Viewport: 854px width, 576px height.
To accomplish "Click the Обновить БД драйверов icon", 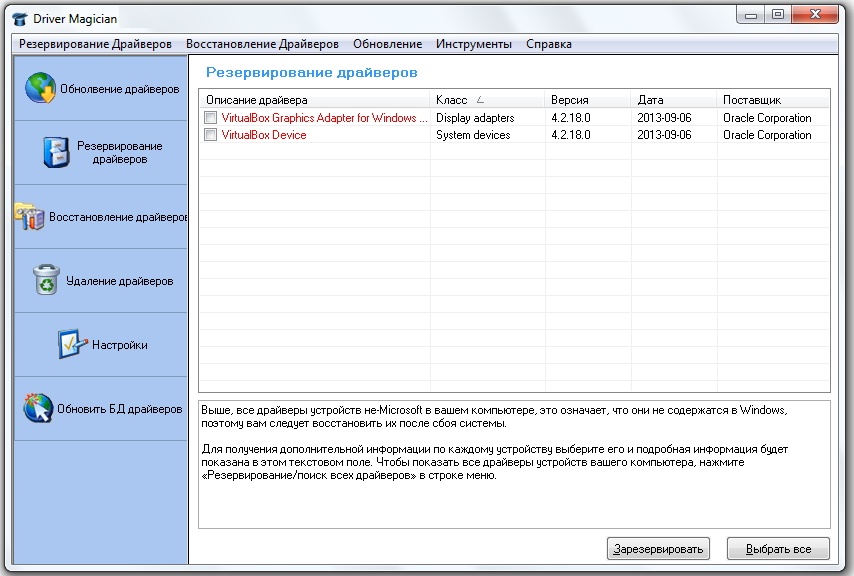I will coord(38,408).
